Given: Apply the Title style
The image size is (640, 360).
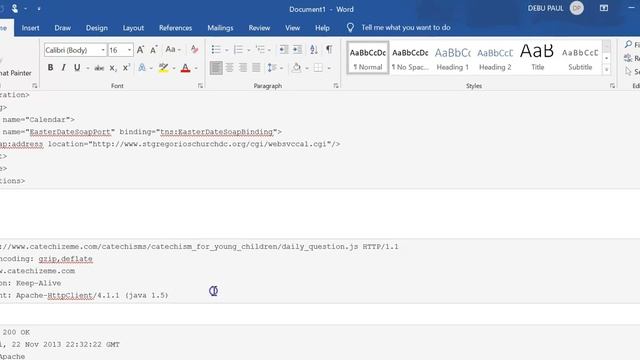Looking at the screenshot, I should pos(538,58).
